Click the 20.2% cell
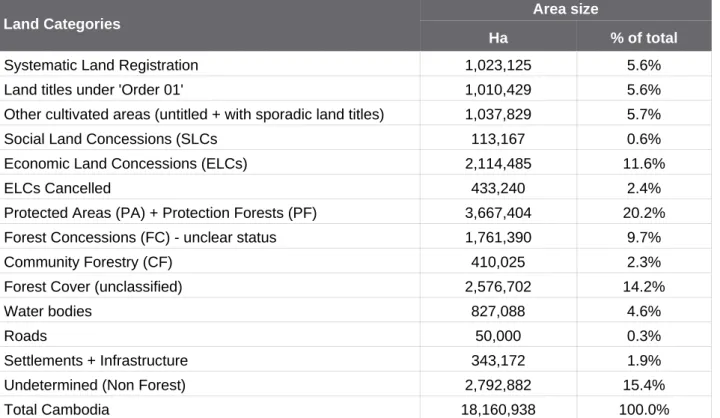 [x=644, y=213]
